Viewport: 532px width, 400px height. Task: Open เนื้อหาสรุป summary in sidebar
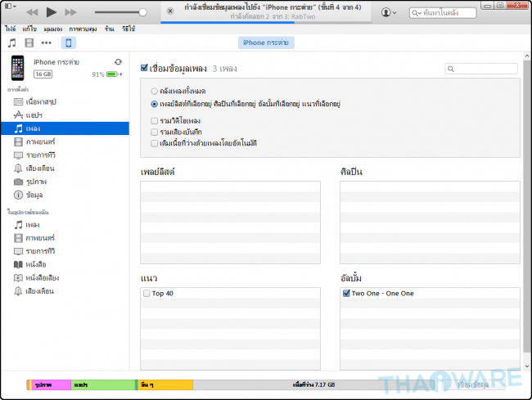point(34,101)
